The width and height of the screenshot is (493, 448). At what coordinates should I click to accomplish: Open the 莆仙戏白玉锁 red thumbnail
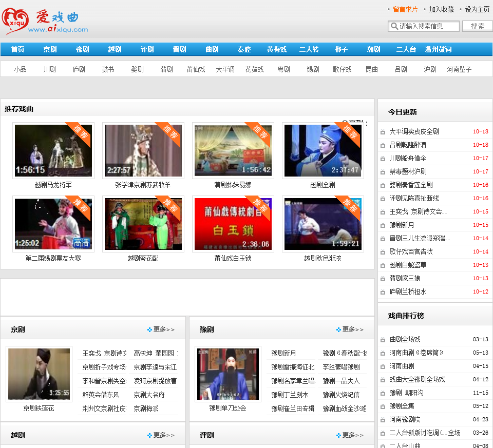click(x=233, y=224)
